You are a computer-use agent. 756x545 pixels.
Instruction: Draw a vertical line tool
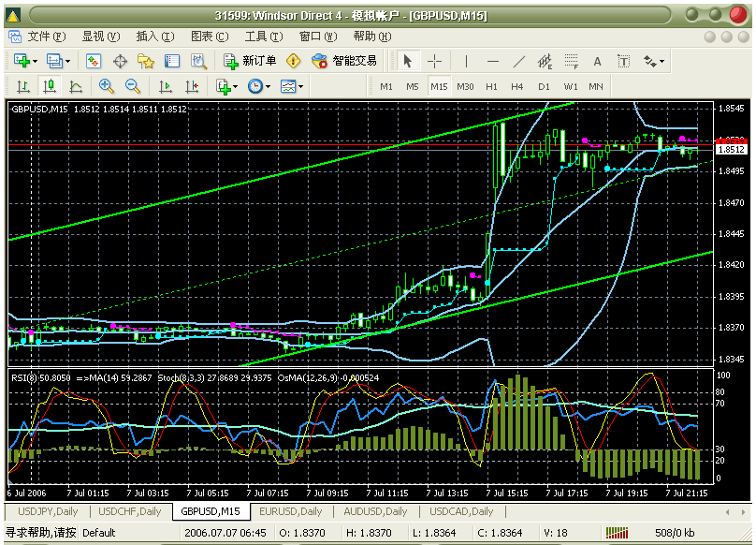click(x=466, y=61)
